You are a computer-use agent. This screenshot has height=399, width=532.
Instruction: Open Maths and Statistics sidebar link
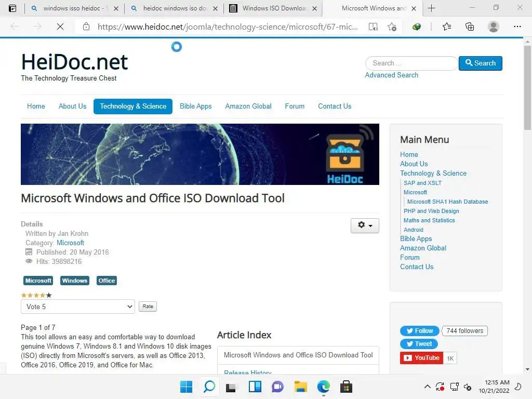point(429,220)
